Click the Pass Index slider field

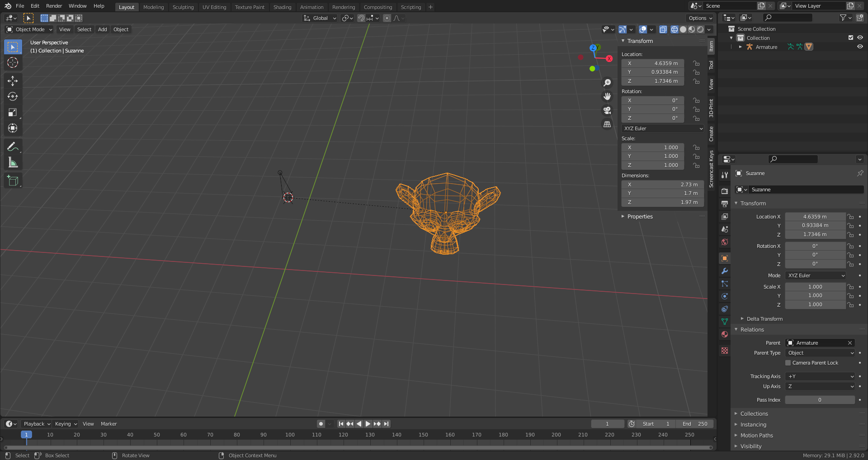[820, 400]
